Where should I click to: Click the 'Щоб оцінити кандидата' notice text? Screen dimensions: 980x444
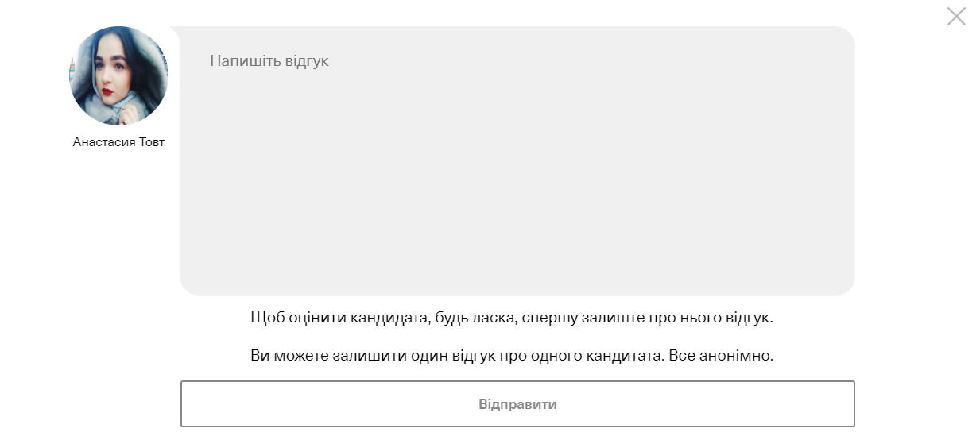pos(511,318)
